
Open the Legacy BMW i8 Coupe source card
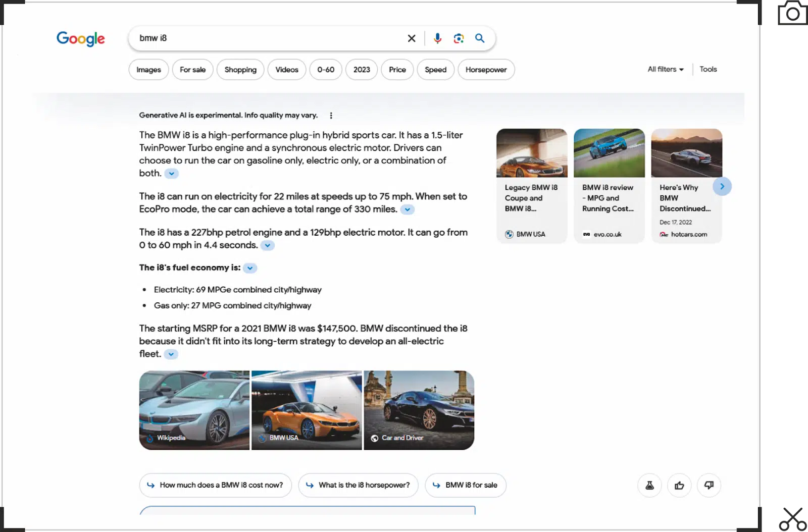(x=532, y=186)
